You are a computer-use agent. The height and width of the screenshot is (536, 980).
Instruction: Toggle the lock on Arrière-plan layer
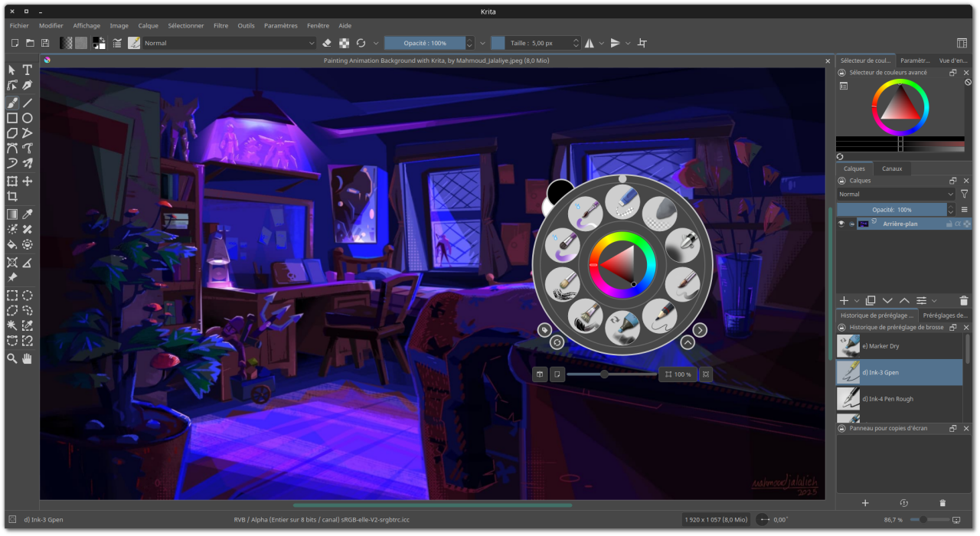point(949,224)
